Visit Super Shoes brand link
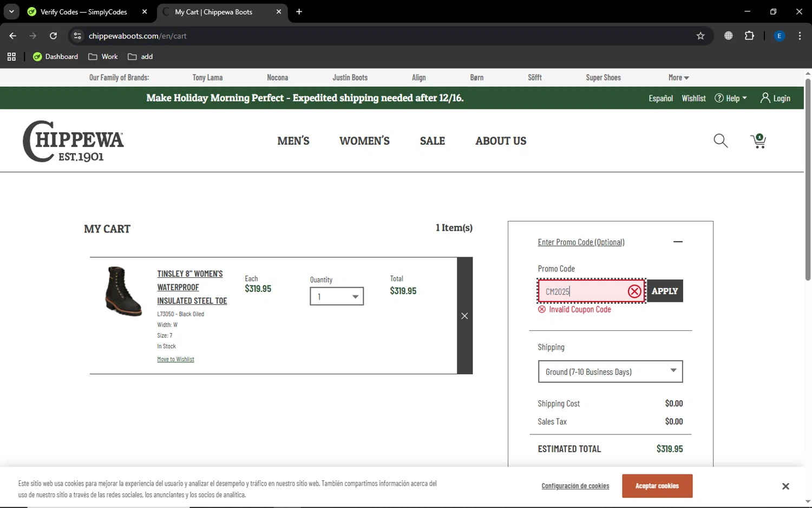Image resolution: width=812 pixels, height=508 pixels. pyautogui.click(x=603, y=77)
